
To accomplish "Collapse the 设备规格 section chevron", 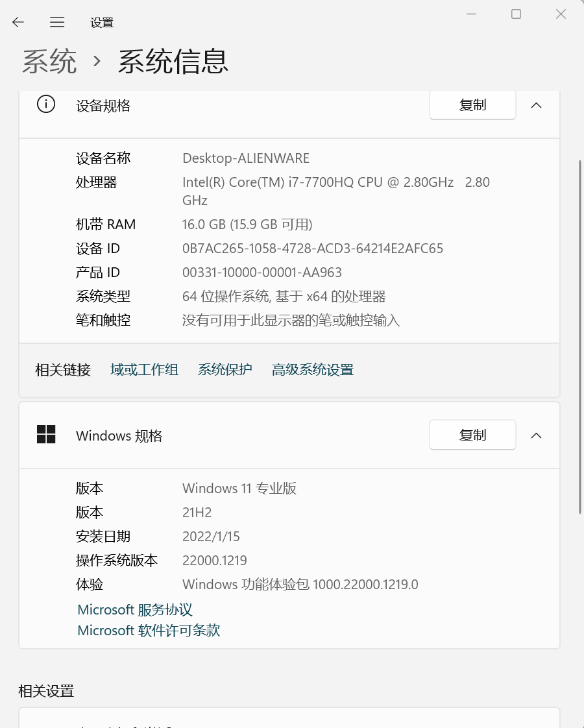I will coord(536,105).
